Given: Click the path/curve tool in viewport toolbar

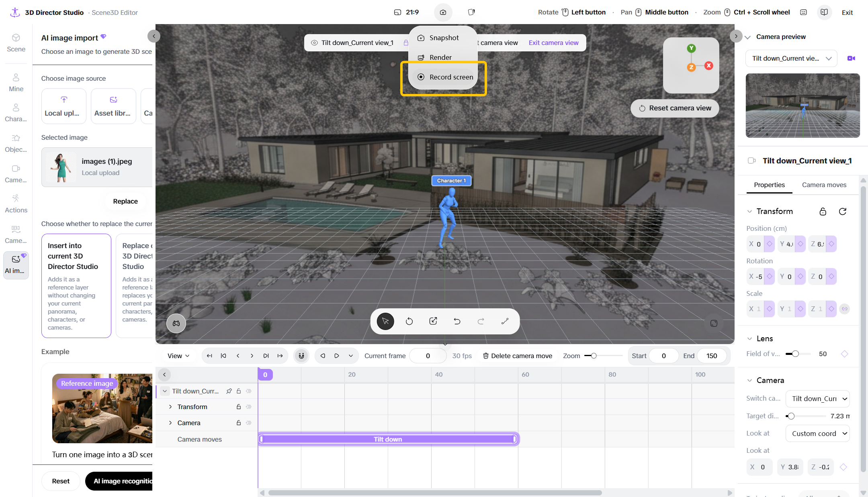Looking at the screenshot, I should pyautogui.click(x=505, y=321).
